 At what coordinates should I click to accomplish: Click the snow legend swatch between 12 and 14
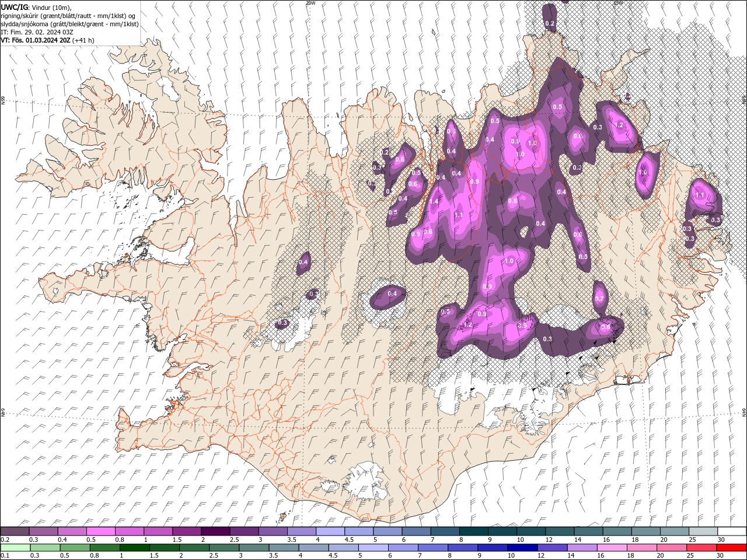[559, 531]
